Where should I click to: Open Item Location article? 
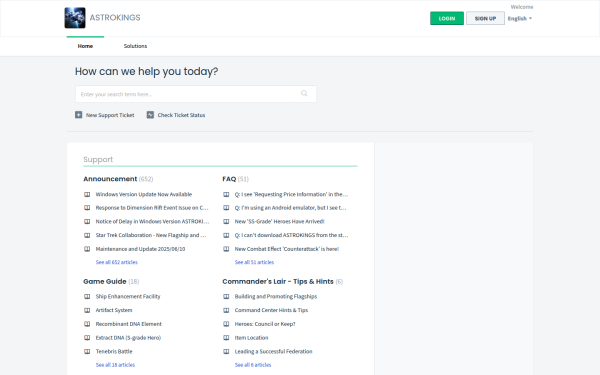pos(251,338)
